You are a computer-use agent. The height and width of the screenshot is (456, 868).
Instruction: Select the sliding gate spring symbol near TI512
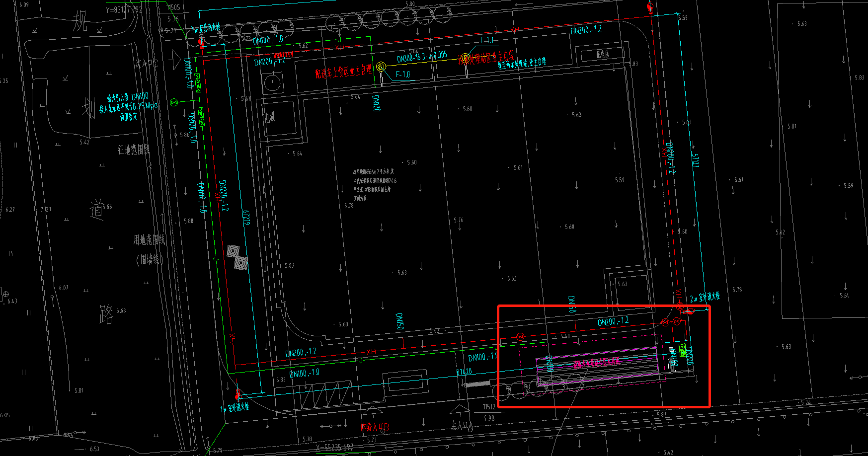tap(477, 384)
